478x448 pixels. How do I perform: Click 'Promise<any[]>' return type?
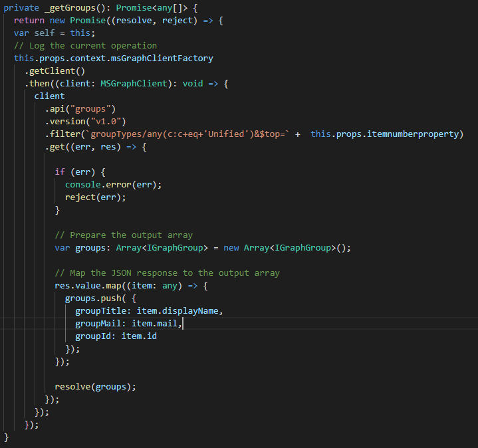tap(152, 8)
